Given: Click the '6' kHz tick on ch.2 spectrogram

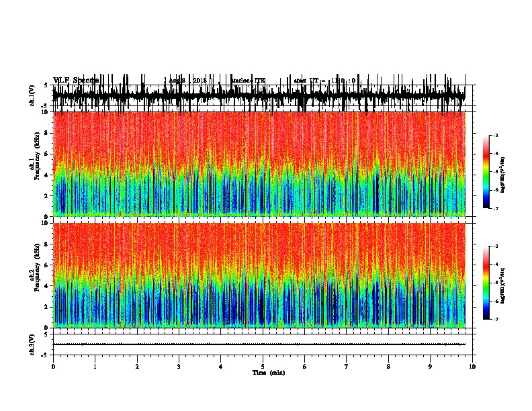Looking at the screenshot, I should tap(47, 265).
